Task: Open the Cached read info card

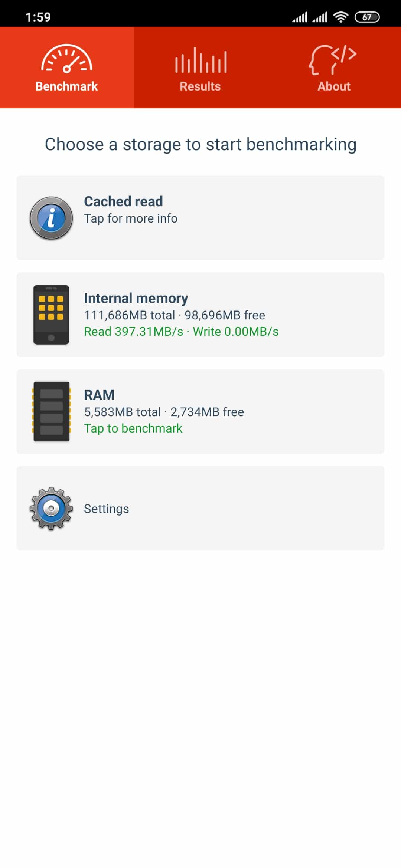Action: [200, 218]
